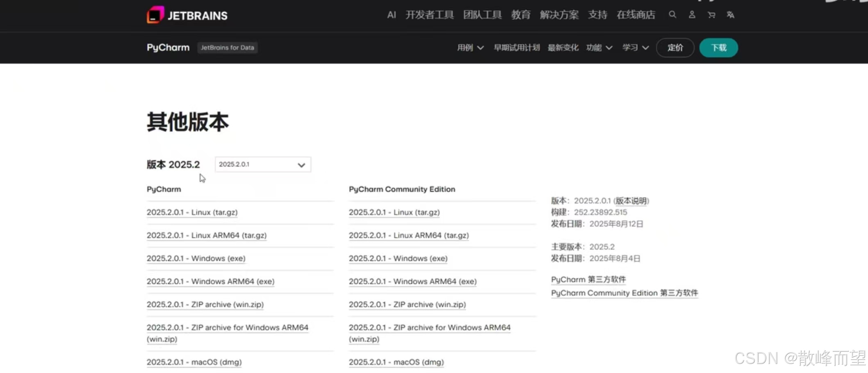Click the 其他版本 page heading

pyautogui.click(x=188, y=122)
